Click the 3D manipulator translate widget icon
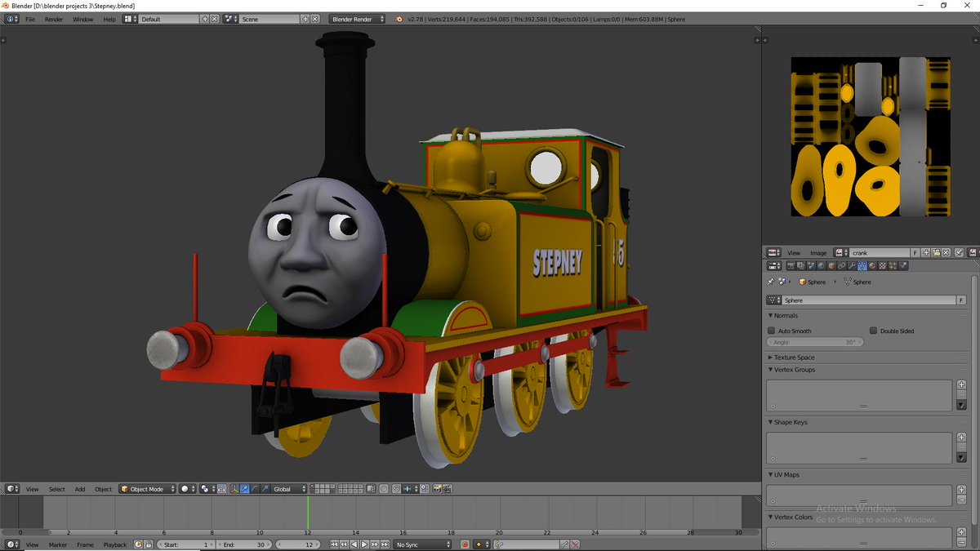Screen dimensions: 980x551 [x=243, y=488]
